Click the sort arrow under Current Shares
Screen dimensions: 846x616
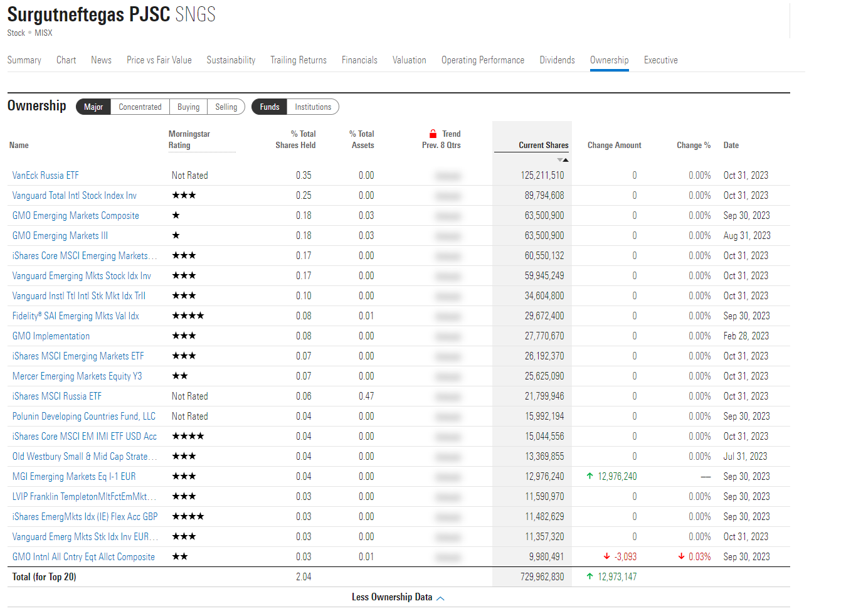pyautogui.click(x=563, y=160)
